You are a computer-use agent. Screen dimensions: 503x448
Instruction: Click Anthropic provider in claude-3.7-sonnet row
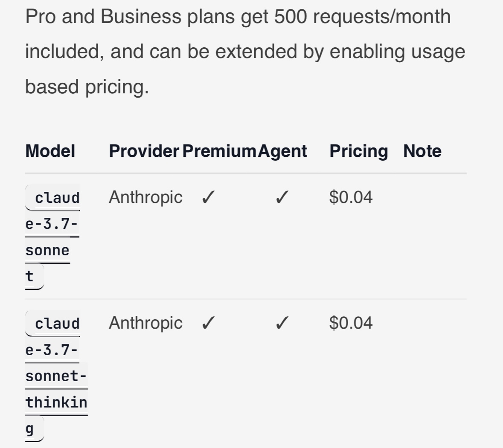click(145, 197)
